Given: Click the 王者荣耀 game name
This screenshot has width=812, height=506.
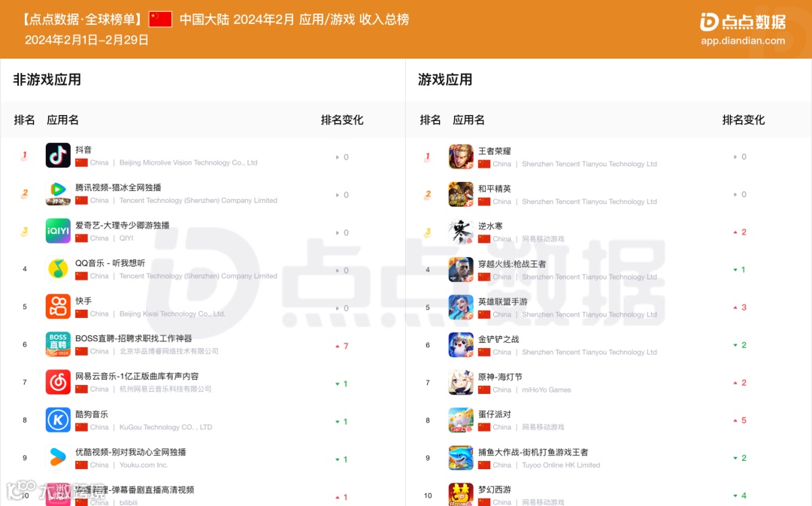Looking at the screenshot, I should tap(495, 151).
